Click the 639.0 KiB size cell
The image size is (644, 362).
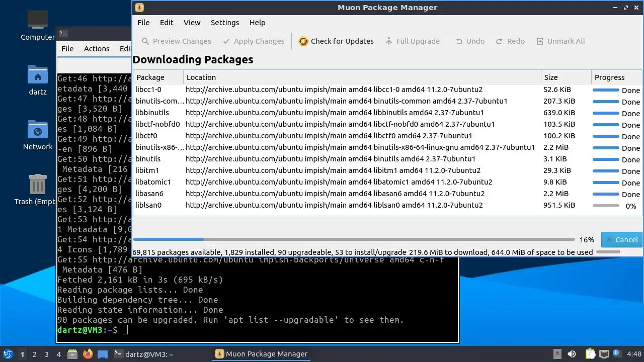(559, 113)
